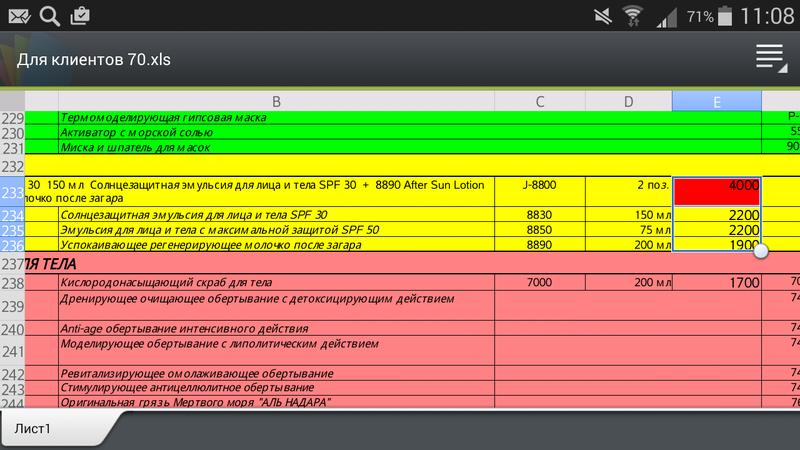Select cell Anti-age обертывание интенсивного действия
Screen dimensions: 800x450
pos(276,329)
